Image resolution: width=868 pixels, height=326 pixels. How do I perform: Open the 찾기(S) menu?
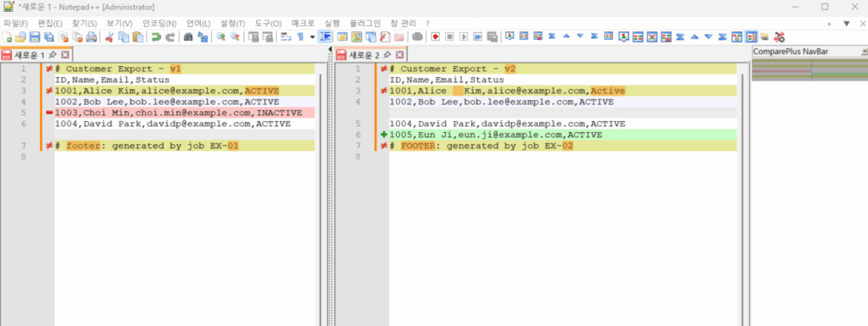[85, 23]
